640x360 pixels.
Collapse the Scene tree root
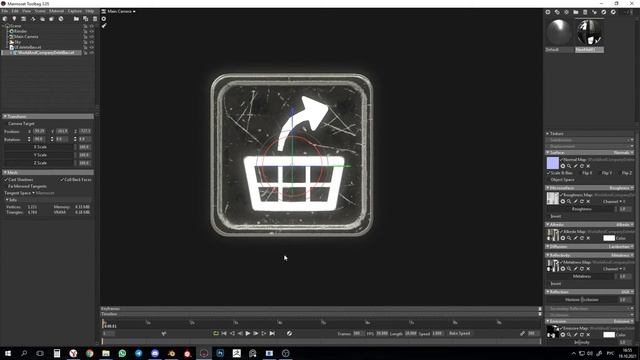(3, 26)
